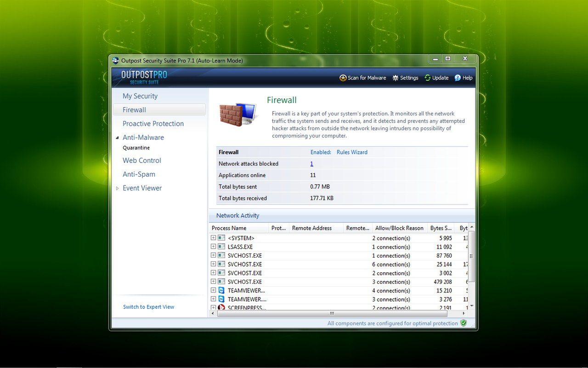Click the Update button label
The width and height of the screenshot is (588, 368).
click(440, 78)
